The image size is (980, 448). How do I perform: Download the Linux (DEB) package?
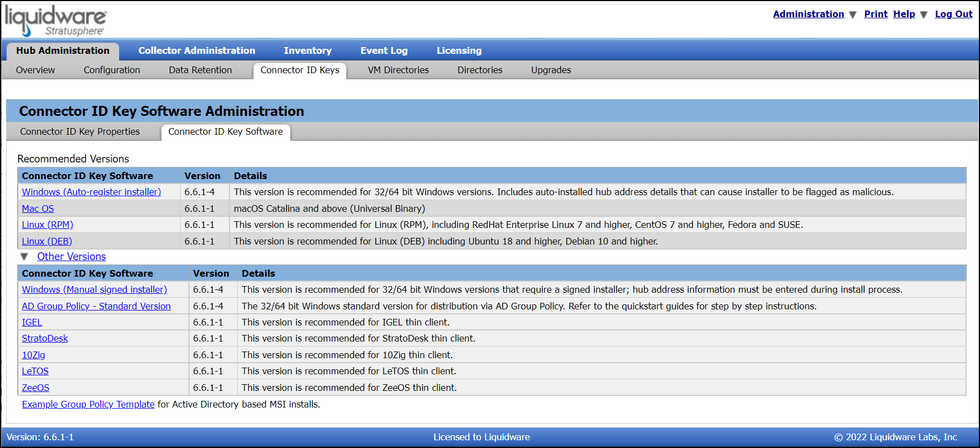47,241
